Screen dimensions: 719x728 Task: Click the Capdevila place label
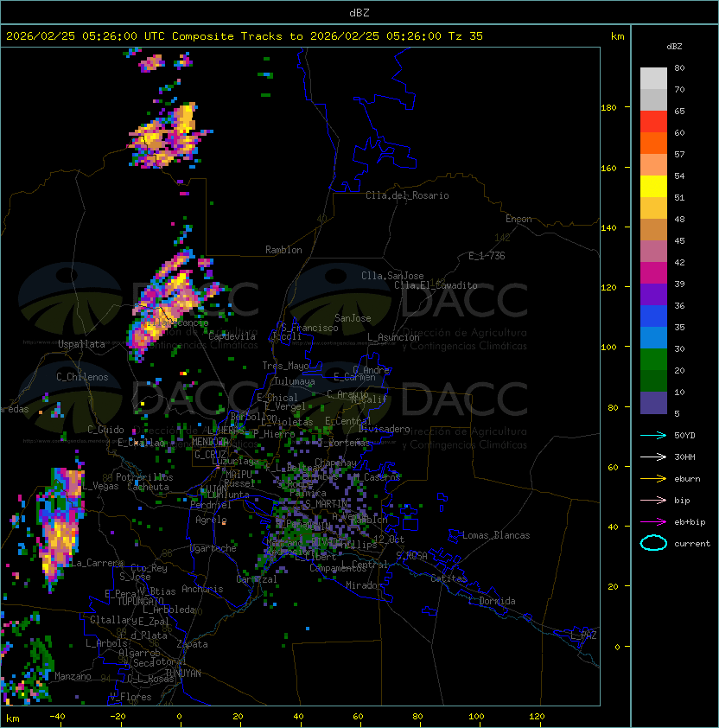point(232,336)
